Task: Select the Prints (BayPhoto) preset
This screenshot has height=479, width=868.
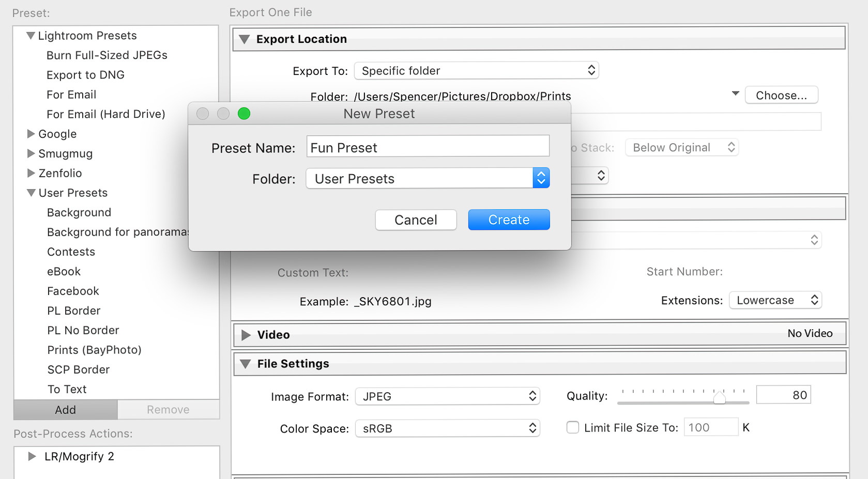Action: (x=95, y=350)
